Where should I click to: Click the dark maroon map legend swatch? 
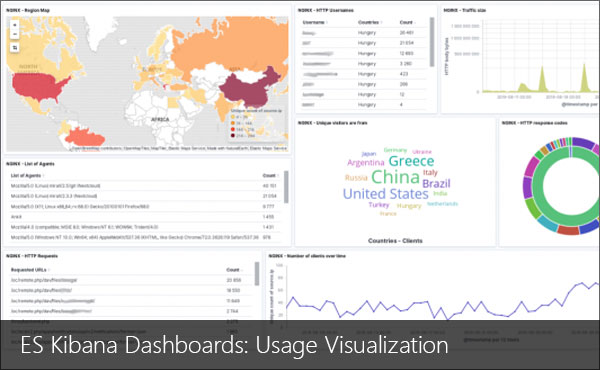[233, 135]
